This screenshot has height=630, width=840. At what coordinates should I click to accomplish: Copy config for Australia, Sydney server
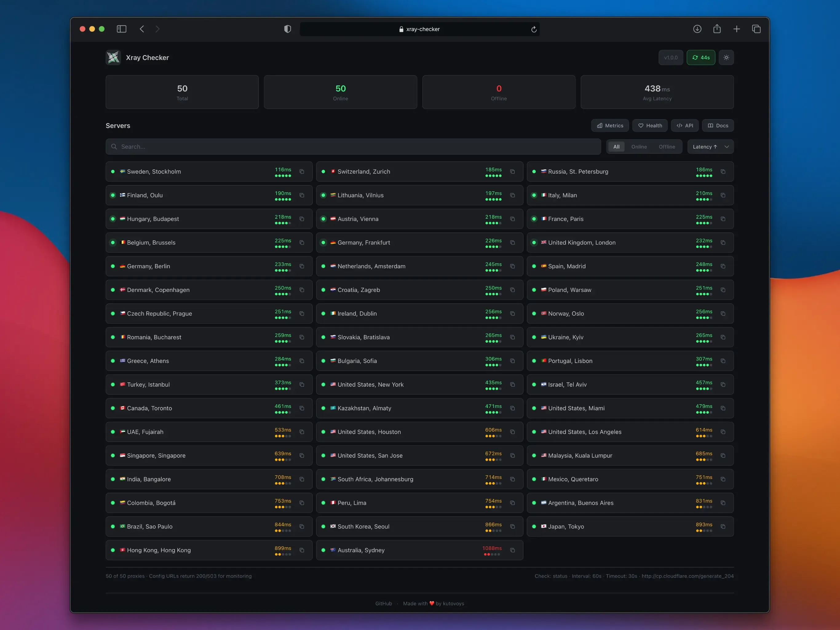tap(512, 550)
